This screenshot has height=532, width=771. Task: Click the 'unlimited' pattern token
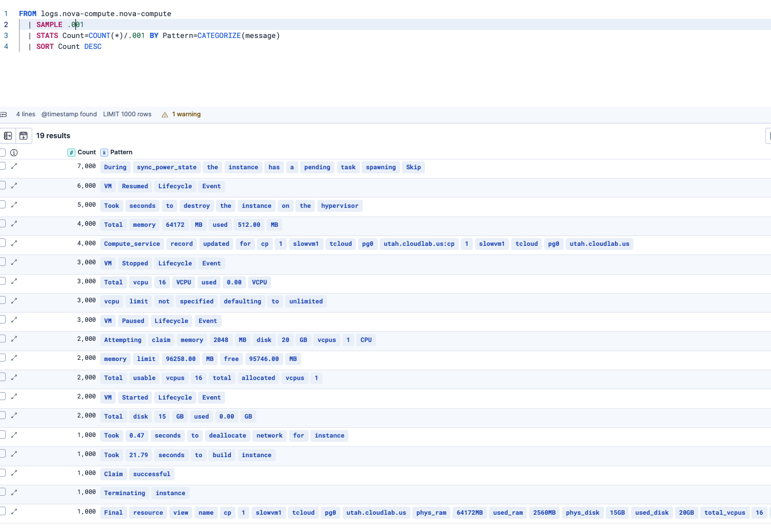(x=306, y=302)
